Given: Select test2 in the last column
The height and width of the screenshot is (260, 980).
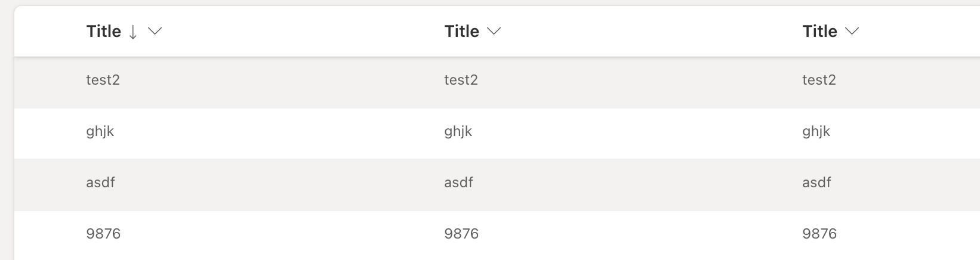Looking at the screenshot, I should [x=819, y=80].
